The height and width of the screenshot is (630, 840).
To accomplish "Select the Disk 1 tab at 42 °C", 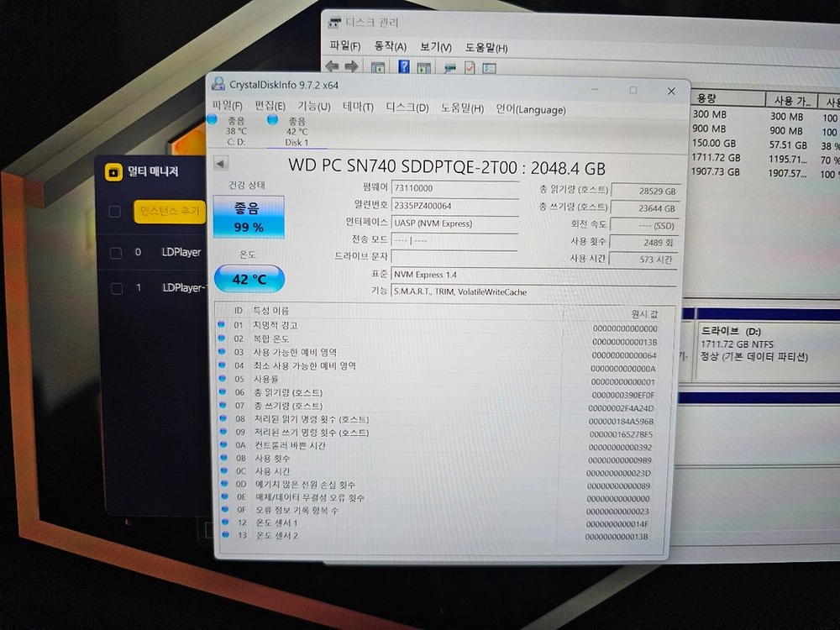I will 297,131.
